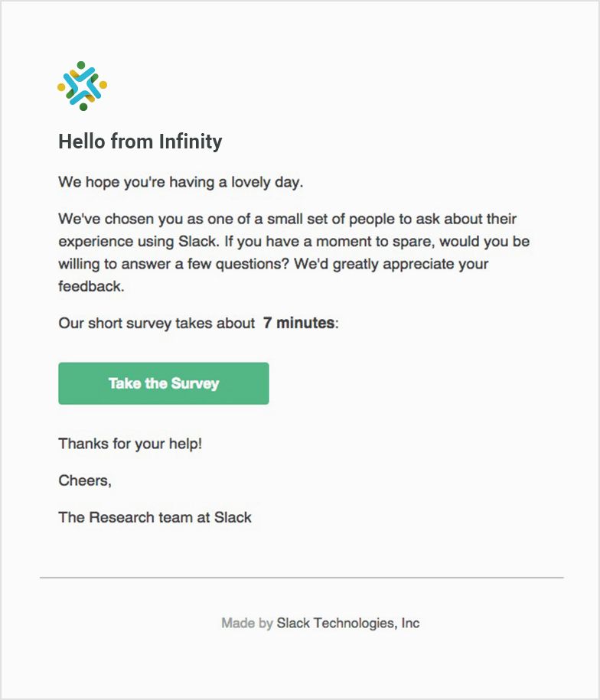Click the Infinity team logo icon
This screenshot has width=600, height=700.
[82, 86]
